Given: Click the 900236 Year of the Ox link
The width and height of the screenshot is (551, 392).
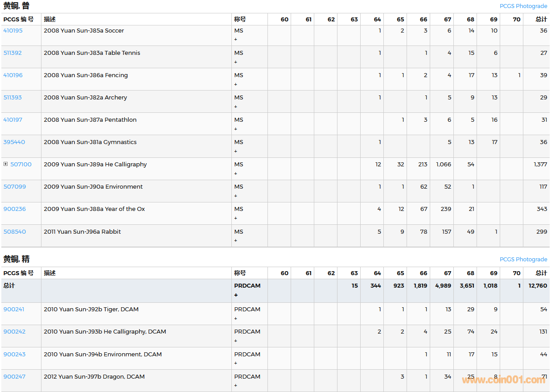Looking at the screenshot, I should pyautogui.click(x=15, y=209).
